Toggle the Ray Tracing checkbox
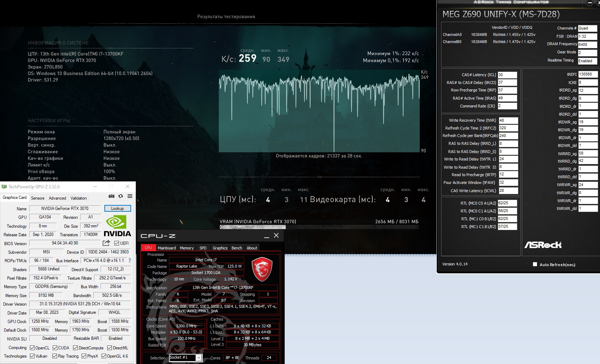 click(55, 356)
